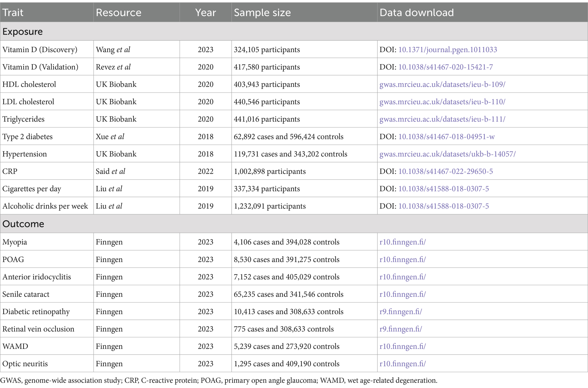Open CRP DOI link 10.1038/s41467-022-29650-5

tap(445, 171)
